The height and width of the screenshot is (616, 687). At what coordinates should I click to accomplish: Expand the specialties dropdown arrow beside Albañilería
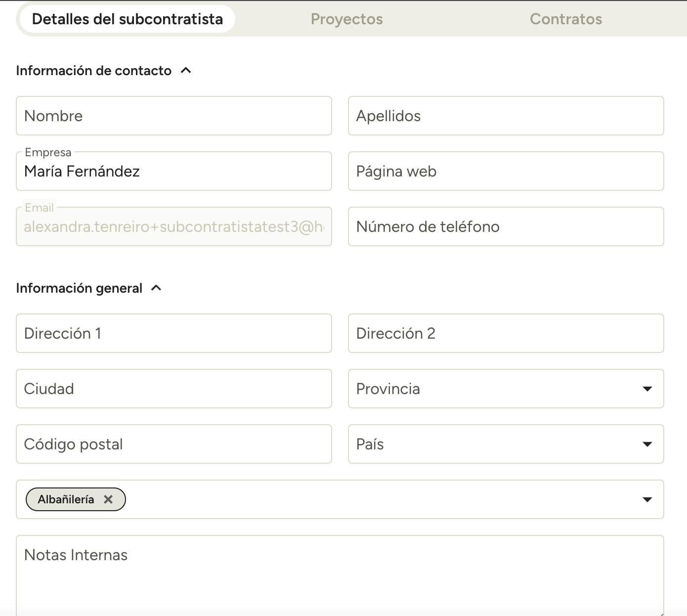coord(647,499)
